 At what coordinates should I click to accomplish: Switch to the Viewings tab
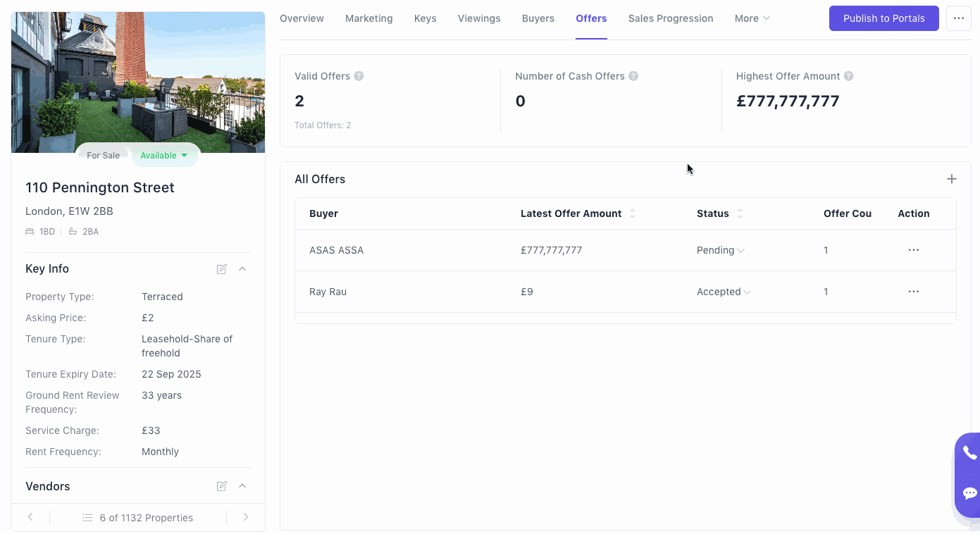tap(479, 18)
